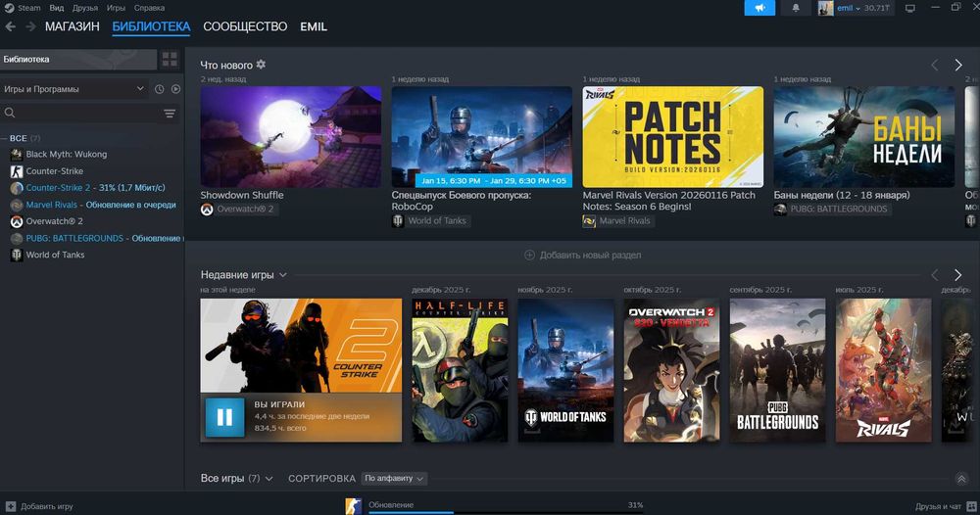Pause the Counter-Strike 2 update
The image size is (980, 515).
224,416
